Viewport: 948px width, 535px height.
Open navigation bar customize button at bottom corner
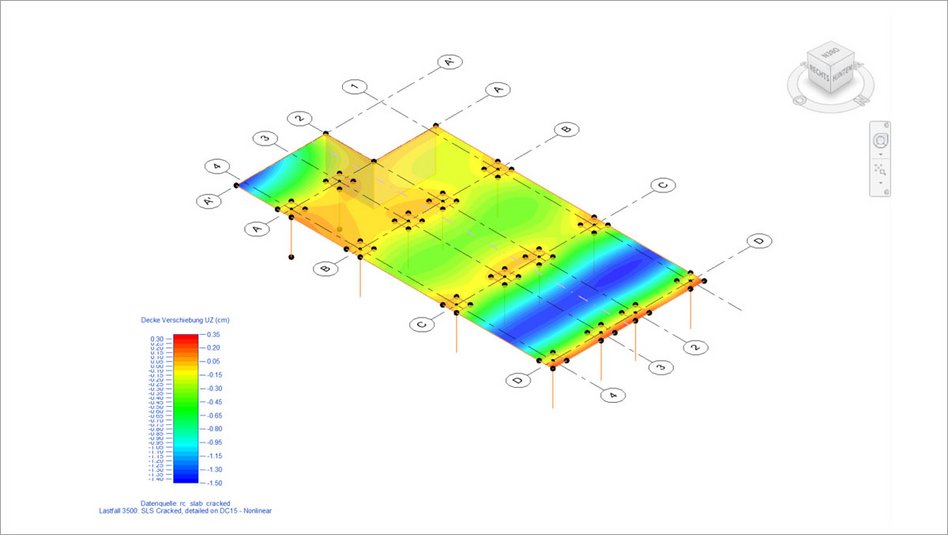pos(886,192)
